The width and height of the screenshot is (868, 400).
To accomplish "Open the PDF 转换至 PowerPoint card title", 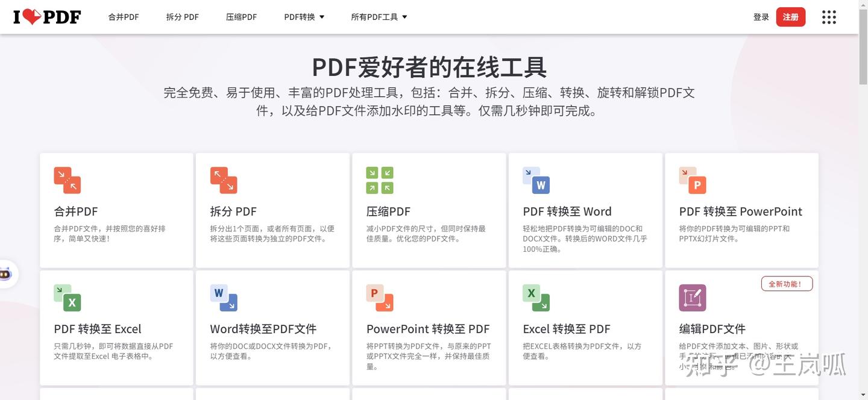I will pos(741,211).
